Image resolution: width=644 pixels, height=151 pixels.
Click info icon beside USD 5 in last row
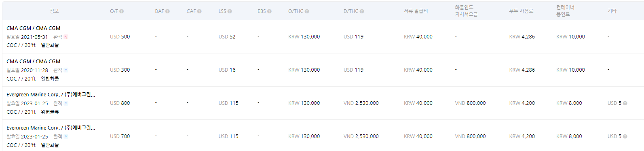(x=625, y=136)
